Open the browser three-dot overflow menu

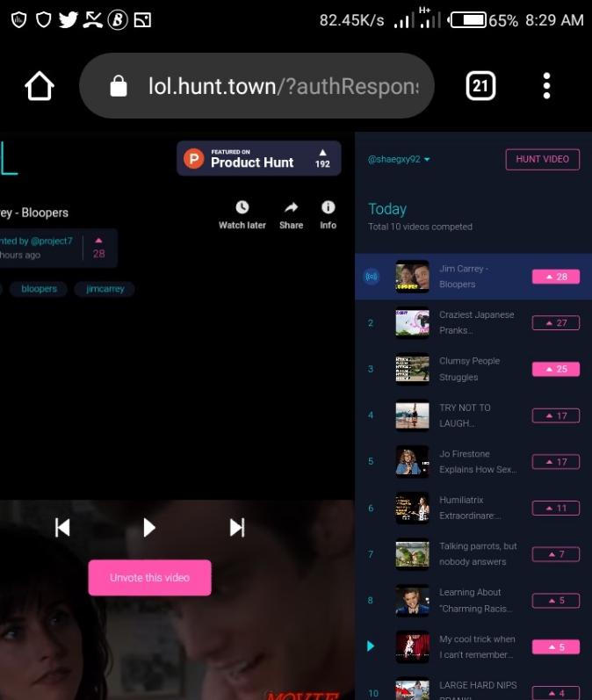coord(546,86)
